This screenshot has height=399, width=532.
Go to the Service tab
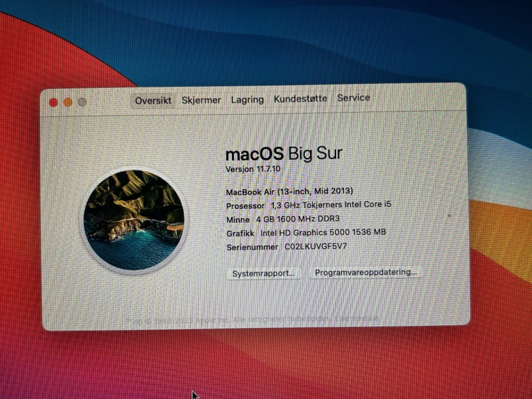tap(354, 98)
